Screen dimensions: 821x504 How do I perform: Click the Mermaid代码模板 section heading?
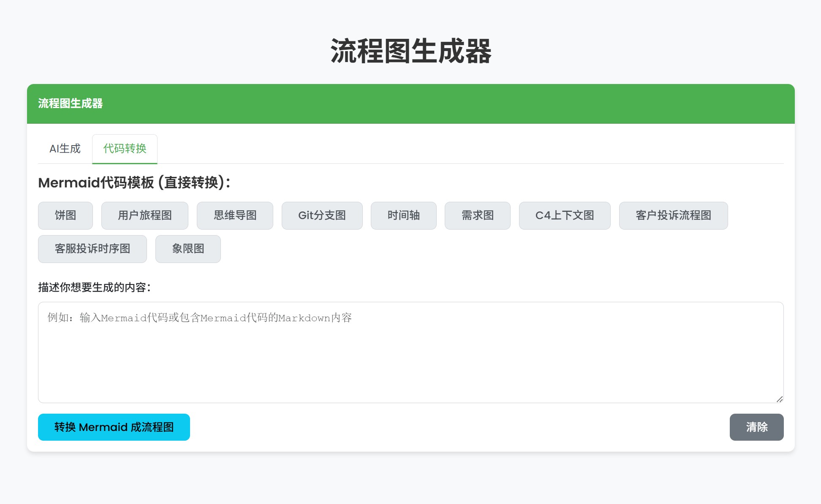tap(134, 183)
